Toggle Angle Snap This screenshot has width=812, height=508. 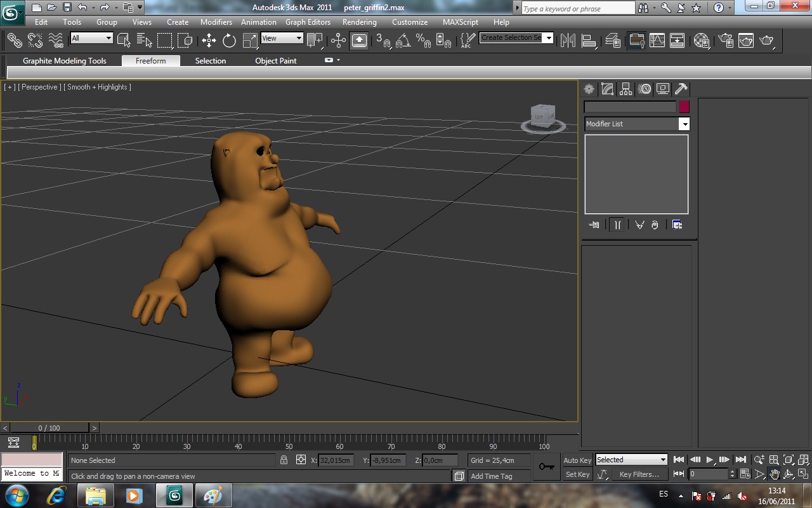click(403, 41)
